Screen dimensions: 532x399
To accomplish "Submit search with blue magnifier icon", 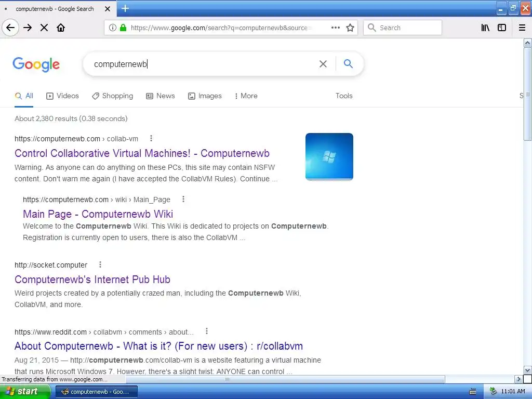I will [348, 63].
